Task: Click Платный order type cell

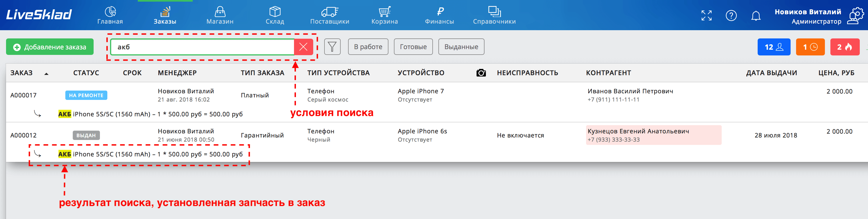Action: coord(255,95)
